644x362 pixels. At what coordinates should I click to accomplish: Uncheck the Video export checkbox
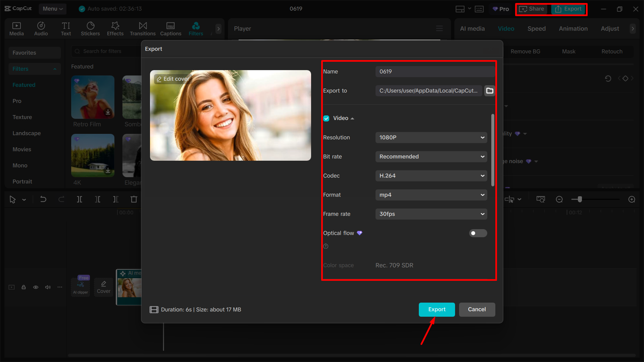click(326, 118)
